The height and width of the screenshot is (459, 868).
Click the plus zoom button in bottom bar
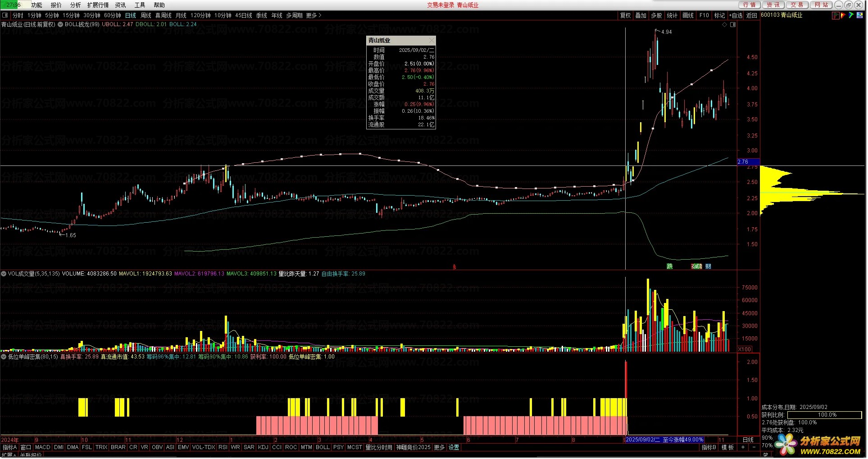pos(743,447)
